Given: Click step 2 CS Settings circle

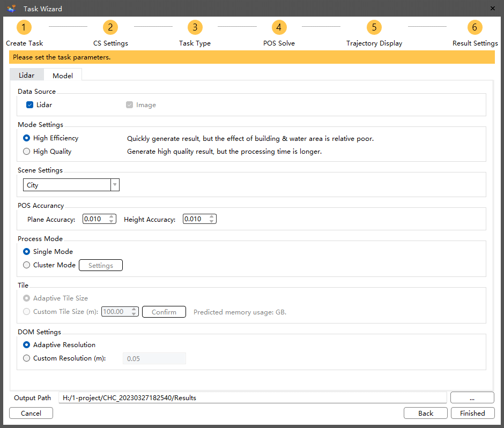Looking at the screenshot, I should (110, 27).
